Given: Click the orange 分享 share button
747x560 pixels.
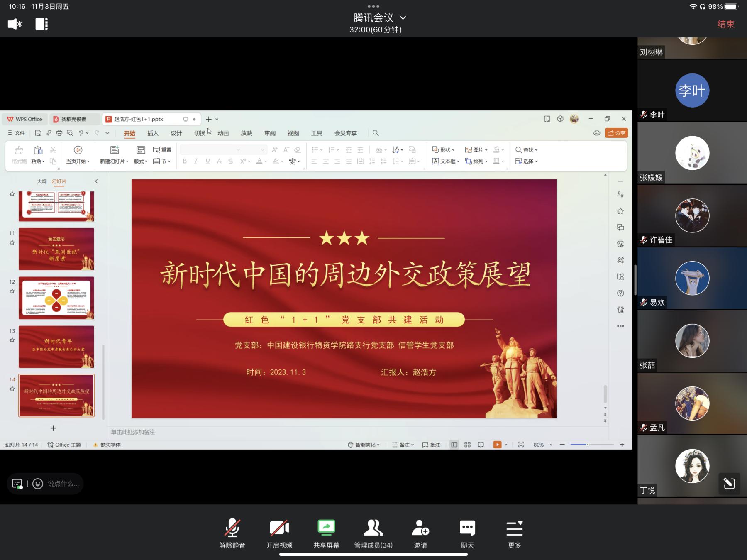Looking at the screenshot, I should pyautogui.click(x=616, y=133).
